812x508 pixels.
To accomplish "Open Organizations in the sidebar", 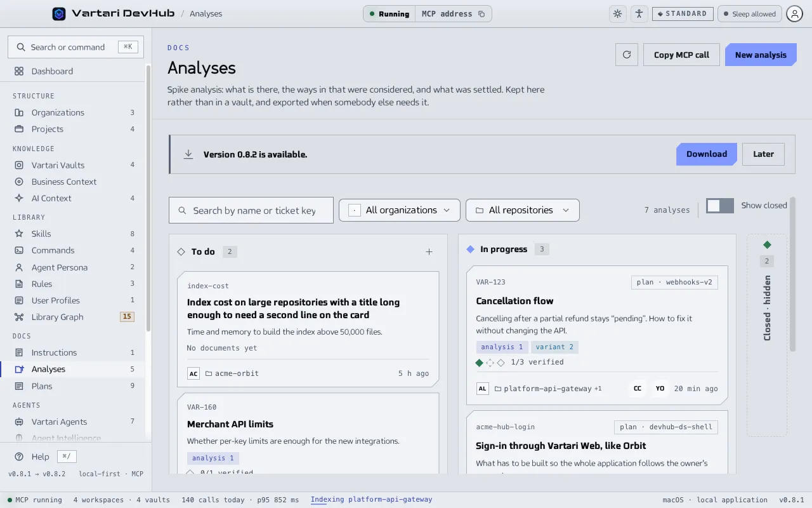I will pyautogui.click(x=73, y=112).
